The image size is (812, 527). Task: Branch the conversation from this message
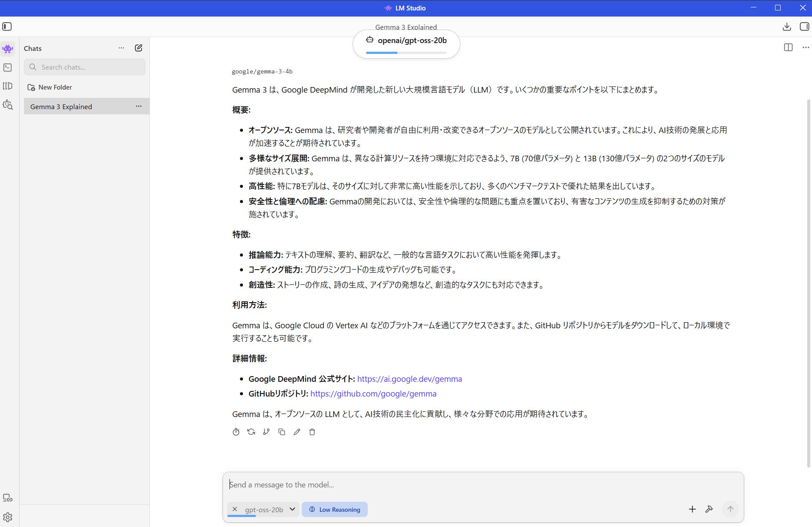[x=266, y=432]
